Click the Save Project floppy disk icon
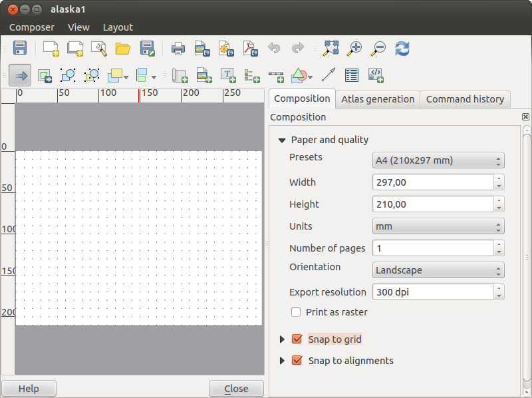 point(20,48)
